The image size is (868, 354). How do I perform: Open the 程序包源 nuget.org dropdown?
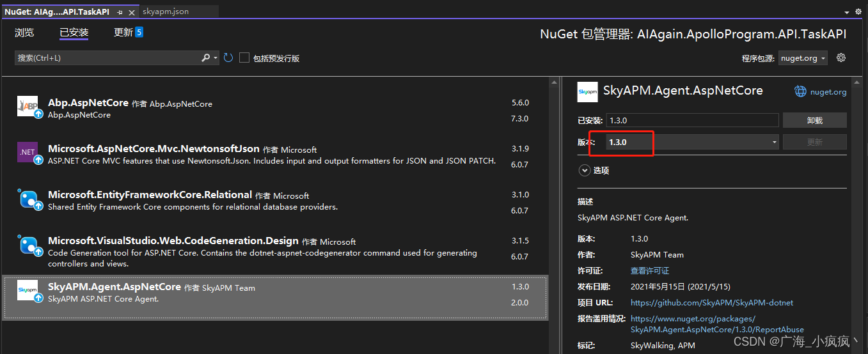[x=803, y=58]
